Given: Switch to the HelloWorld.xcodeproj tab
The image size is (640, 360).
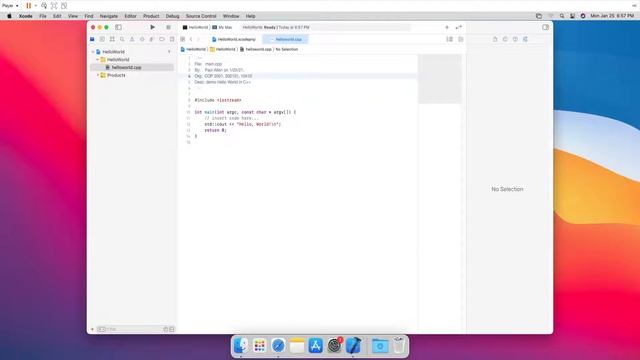Looking at the screenshot, I should pyautogui.click(x=234, y=39).
